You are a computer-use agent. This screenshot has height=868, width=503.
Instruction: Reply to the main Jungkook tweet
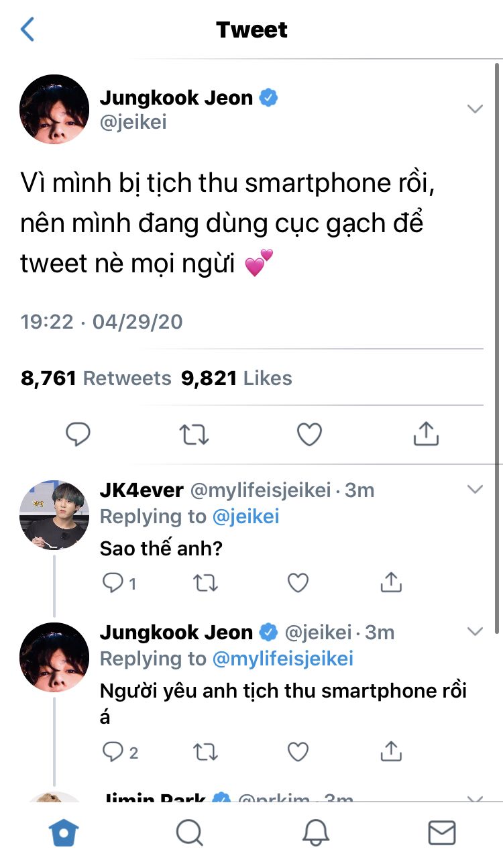pos(78,435)
